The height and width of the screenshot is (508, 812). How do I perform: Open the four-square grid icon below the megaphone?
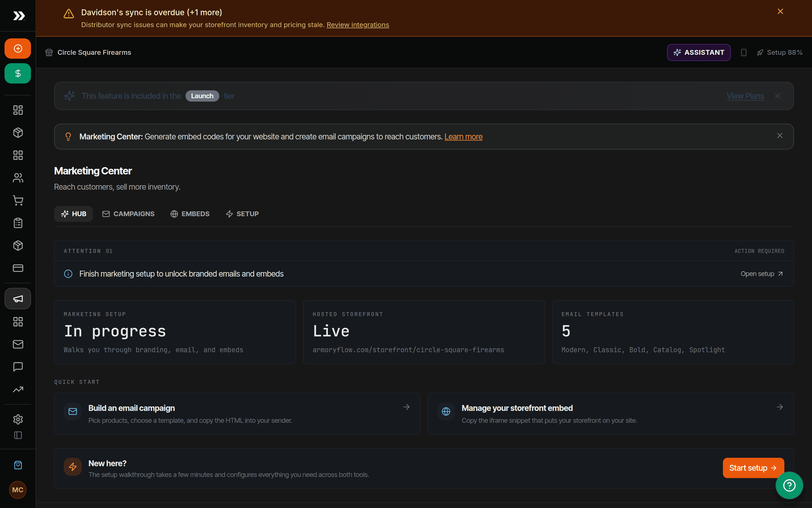click(x=18, y=321)
